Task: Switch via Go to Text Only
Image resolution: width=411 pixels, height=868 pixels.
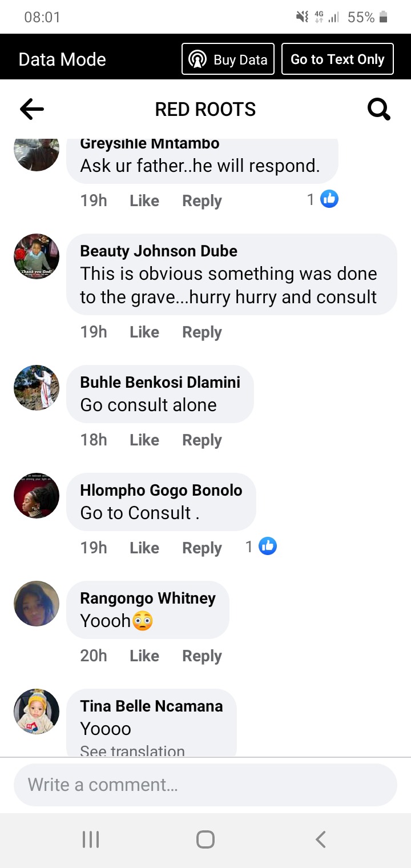Action: tap(337, 59)
